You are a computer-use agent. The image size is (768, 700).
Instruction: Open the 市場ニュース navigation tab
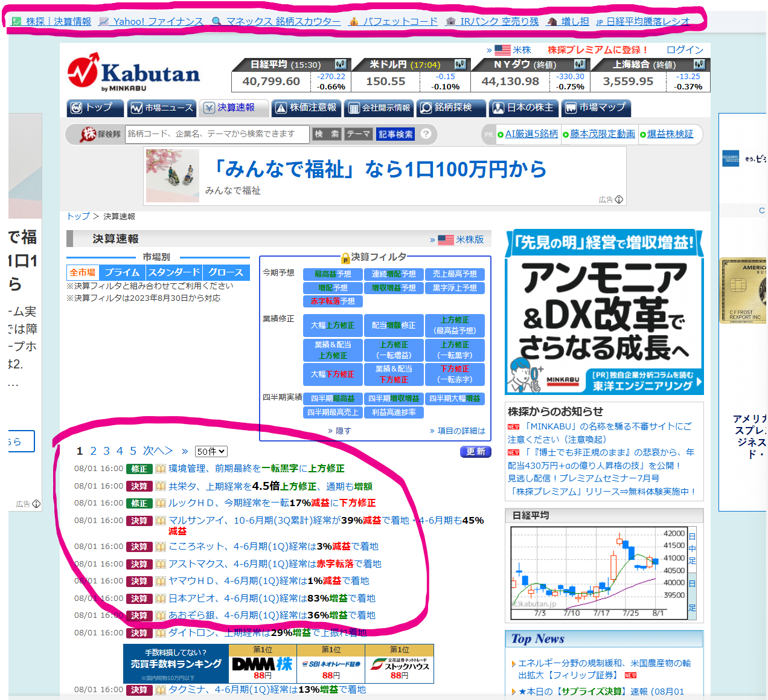point(162,108)
